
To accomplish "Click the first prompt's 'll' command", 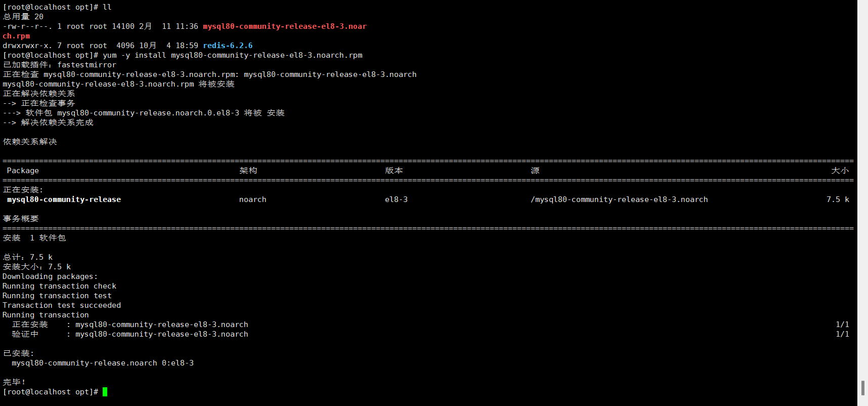I will [107, 7].
